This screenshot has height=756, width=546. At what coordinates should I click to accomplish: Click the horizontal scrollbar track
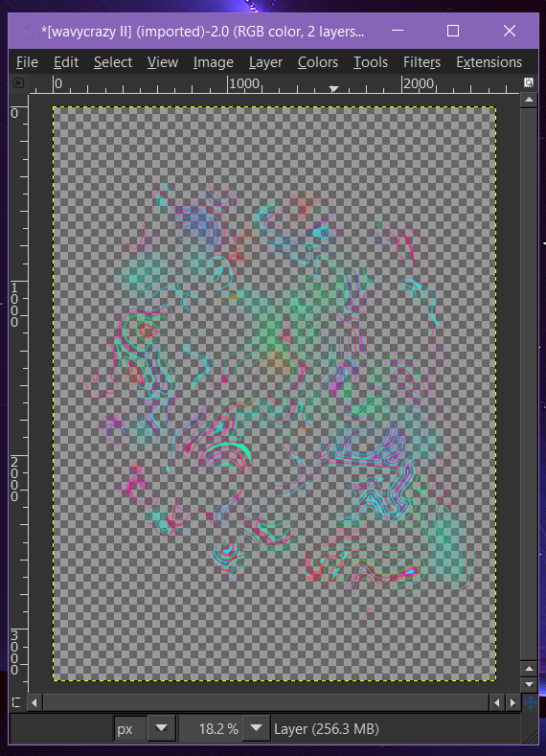[x=265, y=703]
